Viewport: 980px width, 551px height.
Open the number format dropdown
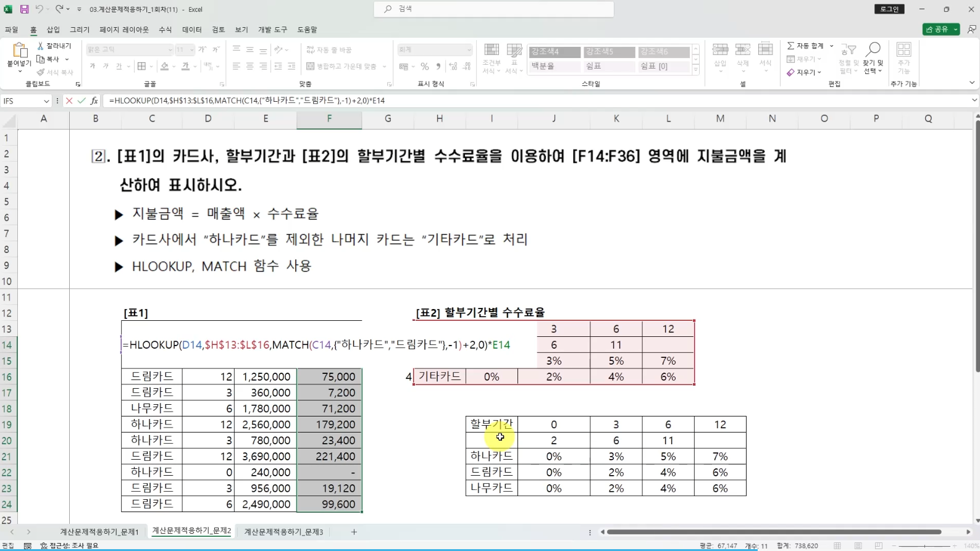(x=469, y=49)
